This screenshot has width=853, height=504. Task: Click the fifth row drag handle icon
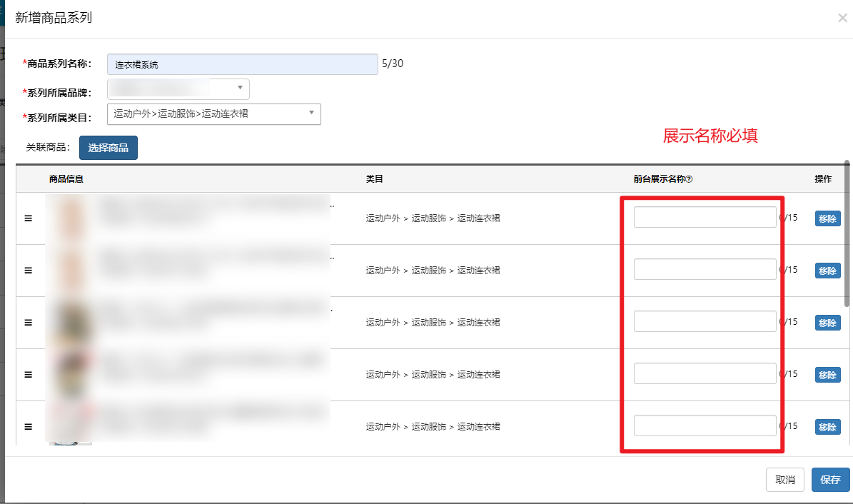pyautogui.click(x=29, y=427)
